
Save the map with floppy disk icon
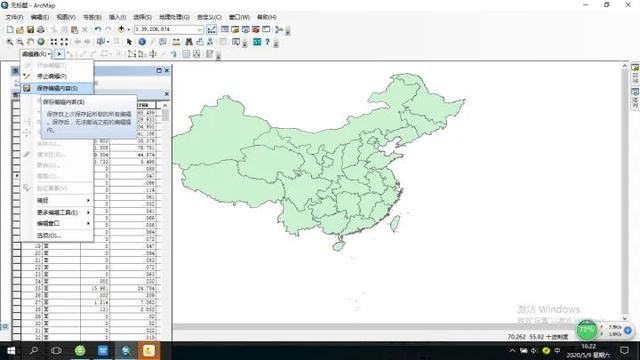coord(30,29)
